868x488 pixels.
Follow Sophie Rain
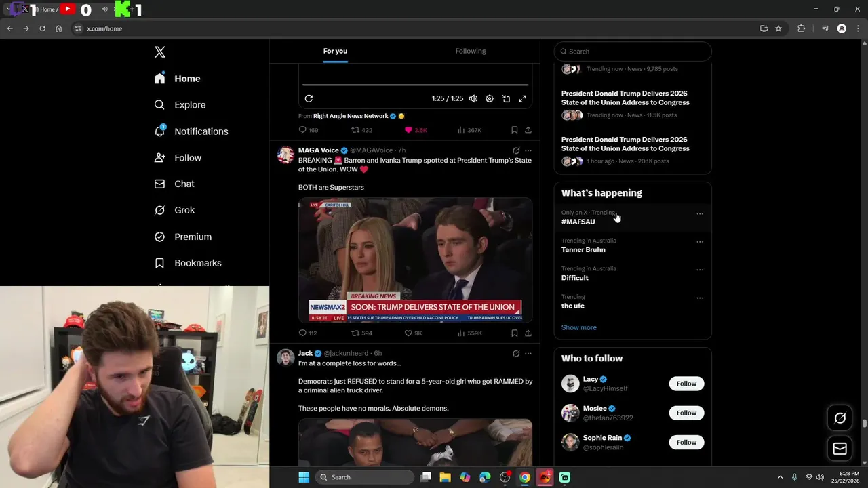pos(686,442)
